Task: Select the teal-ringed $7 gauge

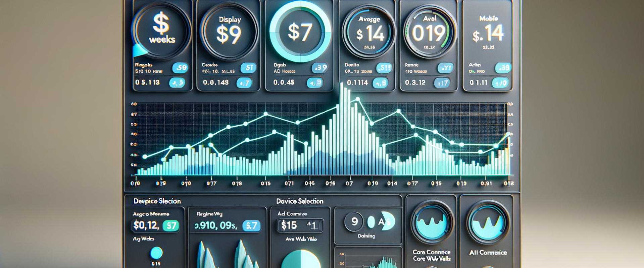Action: point(300,32)
